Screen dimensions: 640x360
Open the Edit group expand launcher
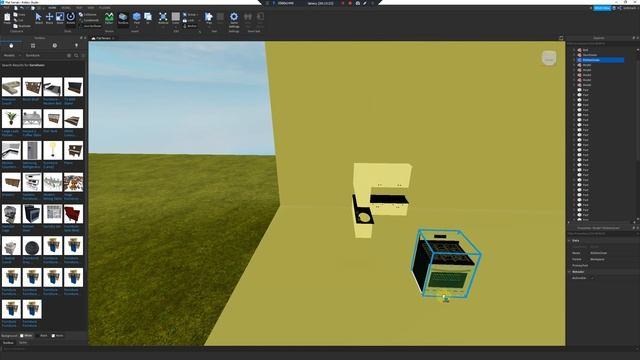200,31
